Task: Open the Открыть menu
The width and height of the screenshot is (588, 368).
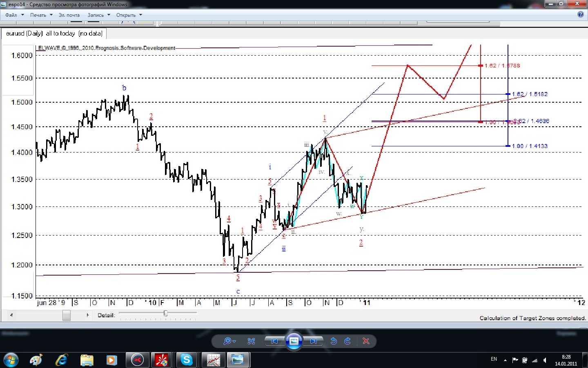Action: (126, 15)
